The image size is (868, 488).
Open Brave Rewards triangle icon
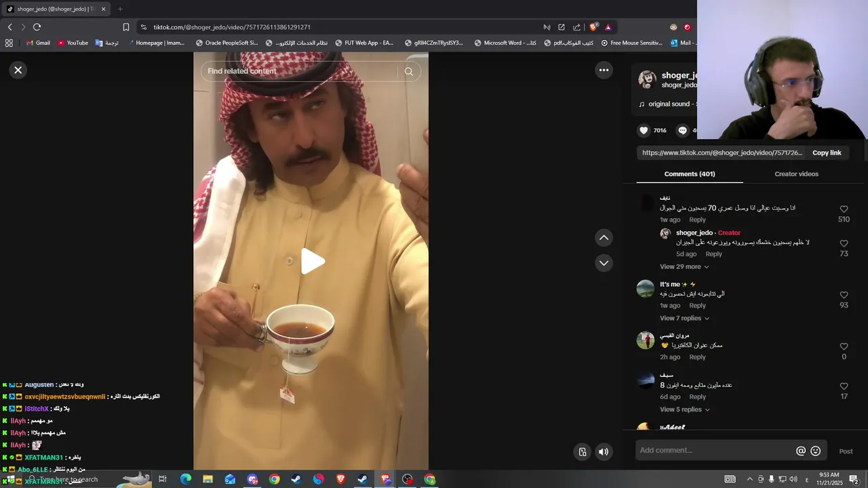click(x=608, y=27)
